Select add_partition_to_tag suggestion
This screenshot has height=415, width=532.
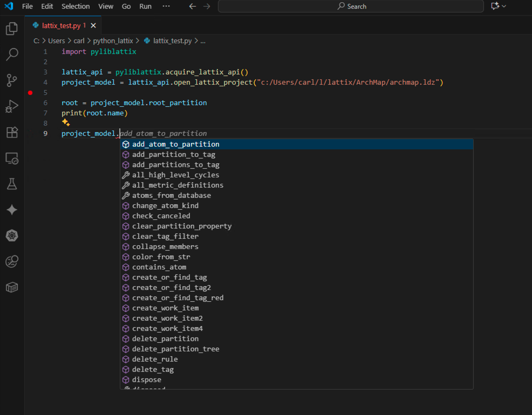(173, 155)
